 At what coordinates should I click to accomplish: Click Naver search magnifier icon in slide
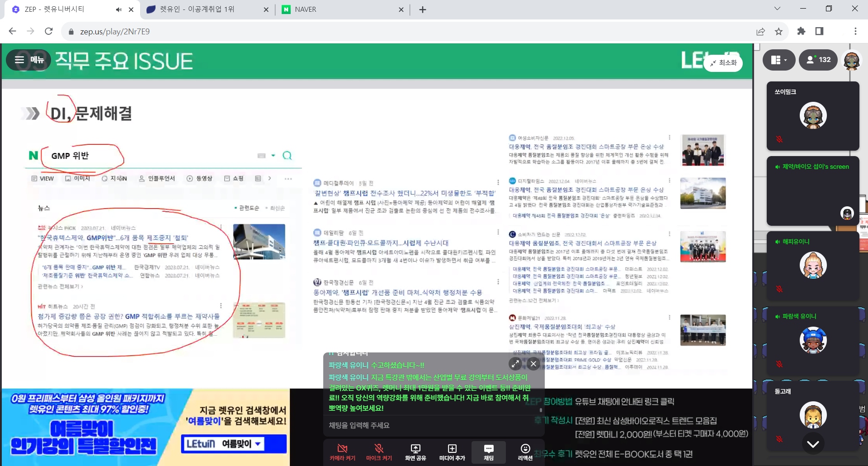pos(287,156)
